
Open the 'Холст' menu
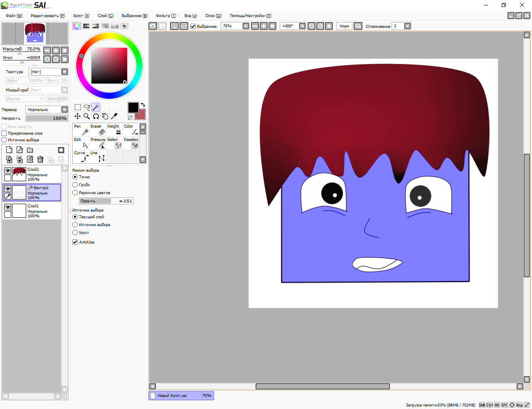point(81,16)
